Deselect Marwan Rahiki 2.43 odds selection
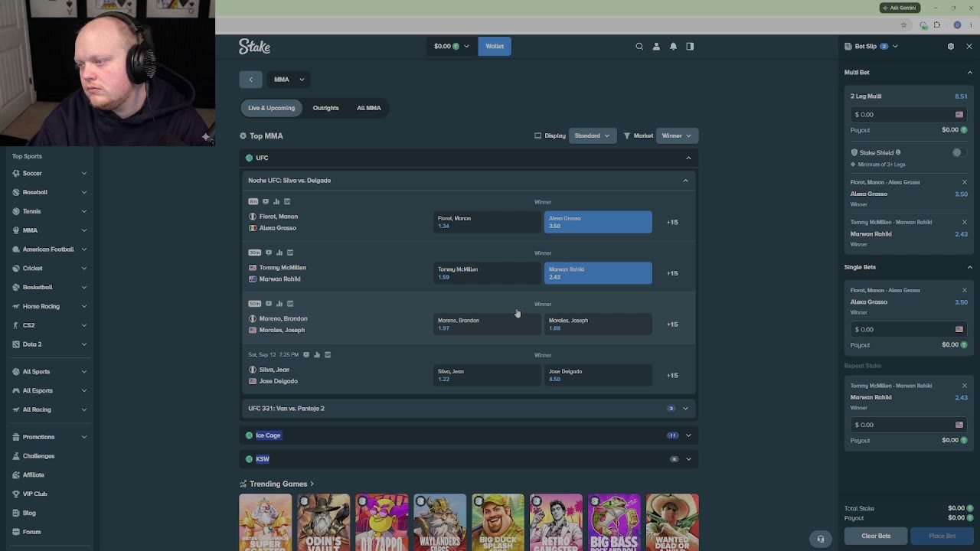This screenshot has width=980, height=551. 598,273
